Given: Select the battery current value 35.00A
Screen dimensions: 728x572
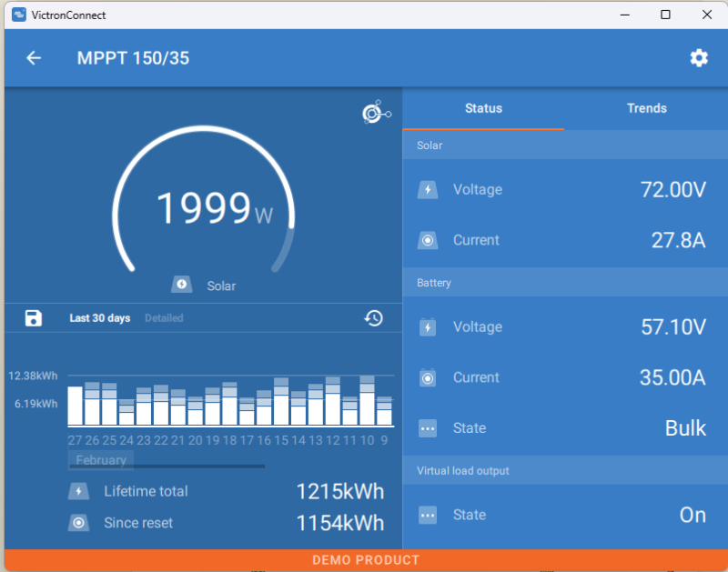Looking at the screenshot, I should (672, 377).
